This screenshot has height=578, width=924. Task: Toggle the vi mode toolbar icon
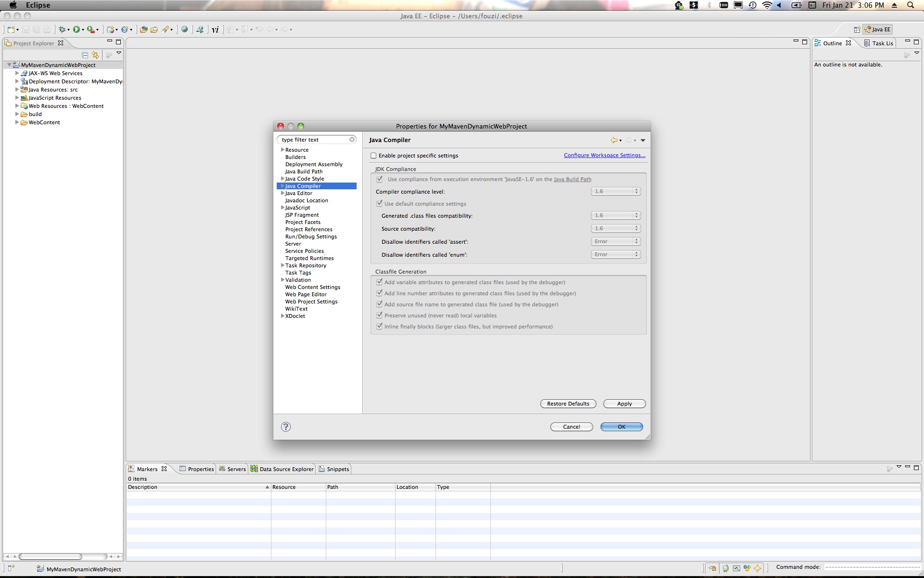click(215, 29)
